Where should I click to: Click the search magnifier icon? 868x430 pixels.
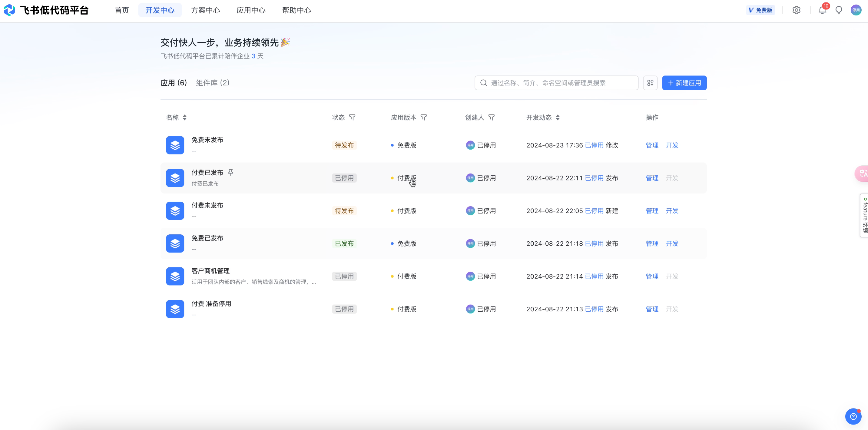tap(483, 83)
